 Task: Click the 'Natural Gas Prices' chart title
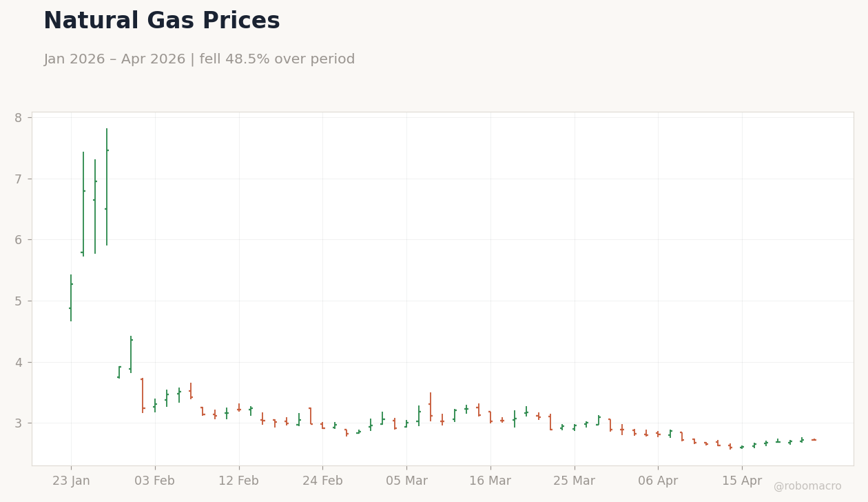pyautogui.click(x=161, y=21)
